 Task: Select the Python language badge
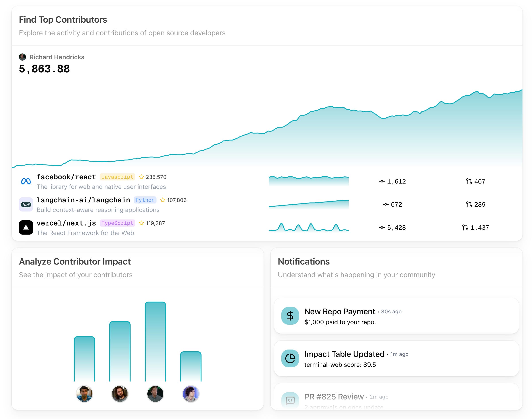tap(145, 200)
